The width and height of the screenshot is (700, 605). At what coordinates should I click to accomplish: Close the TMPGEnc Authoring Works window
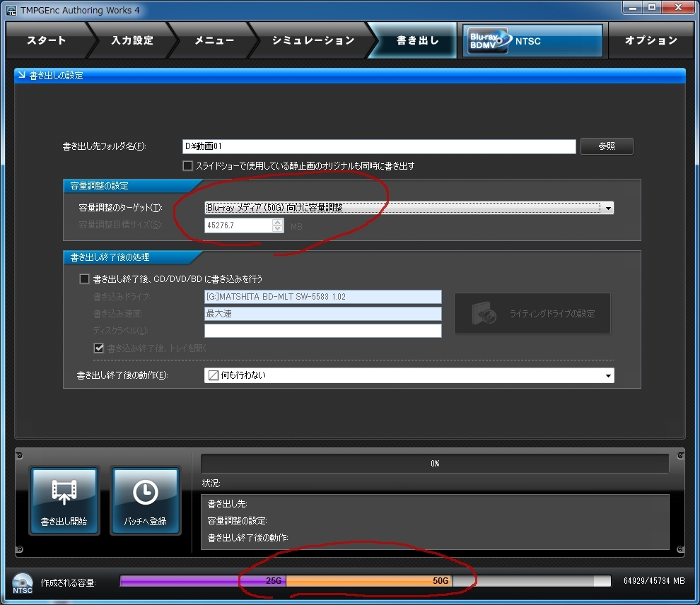click(x=678, y=8)
